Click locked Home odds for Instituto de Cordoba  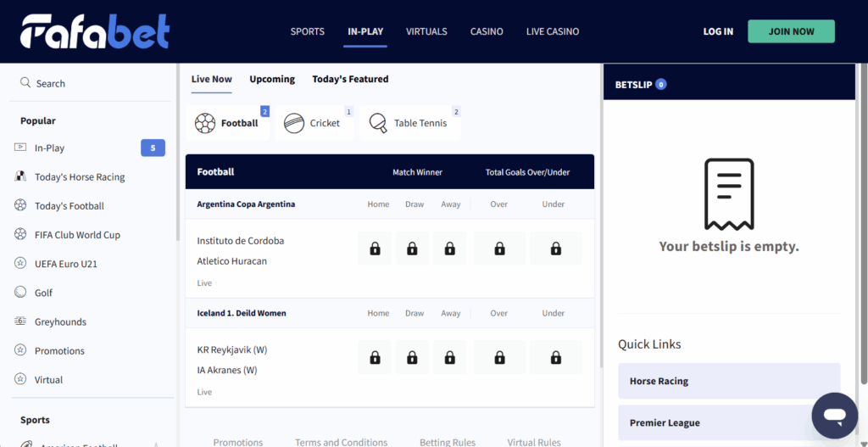pos(375,249)
